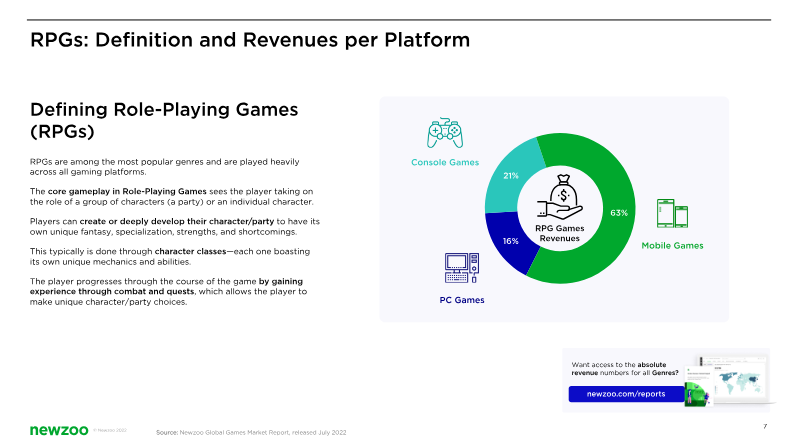Select the dark blue 16% segment
Viewport: 800px width, 448px height.
point(510,242)
